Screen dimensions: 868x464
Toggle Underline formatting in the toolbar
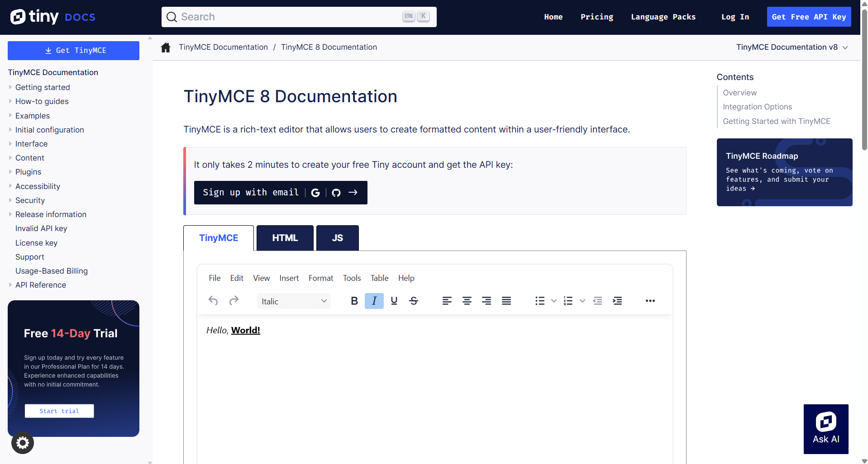point(394,301)
